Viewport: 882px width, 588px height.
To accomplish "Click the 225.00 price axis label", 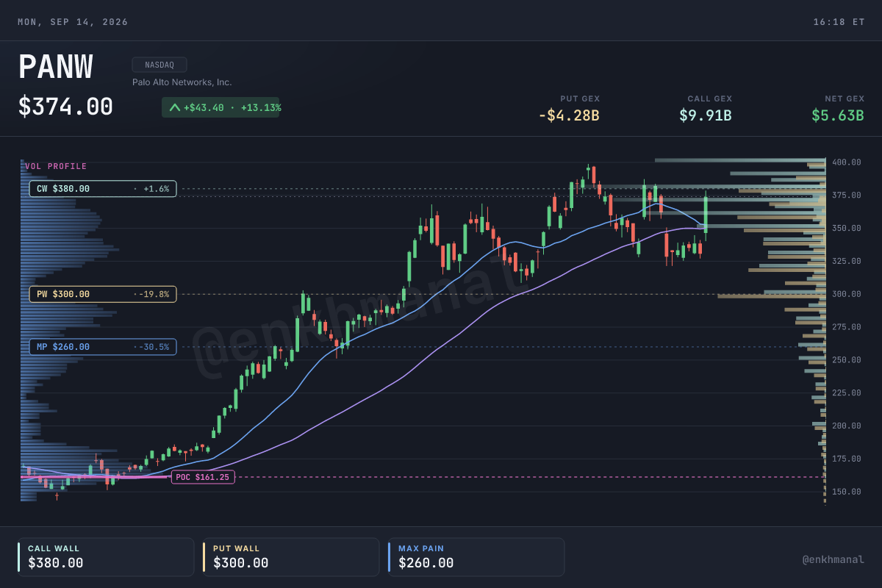I will point(847,393).
